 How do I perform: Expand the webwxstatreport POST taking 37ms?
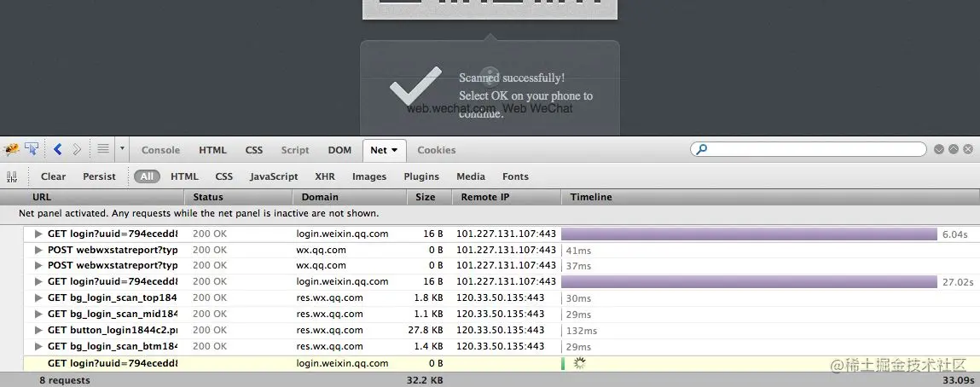38,265
